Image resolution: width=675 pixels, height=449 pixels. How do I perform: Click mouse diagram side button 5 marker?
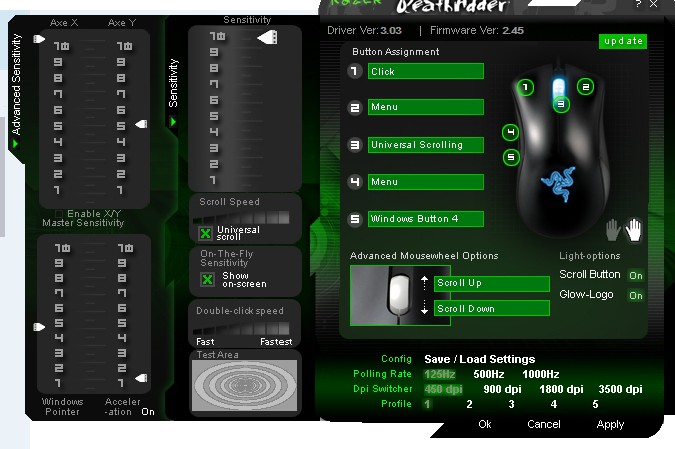click(x=511, y=157)
